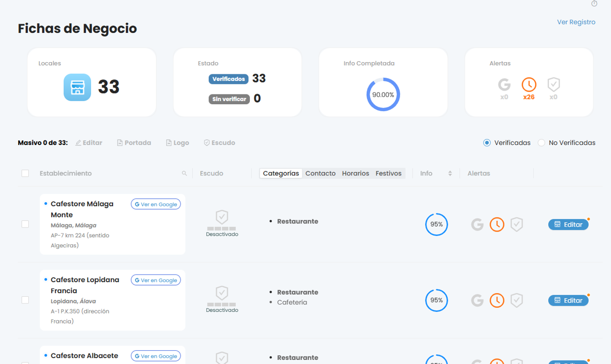Click the timer icon at top right corner
This screenshot has height=364, width=611.
click(x=594, y=4)
